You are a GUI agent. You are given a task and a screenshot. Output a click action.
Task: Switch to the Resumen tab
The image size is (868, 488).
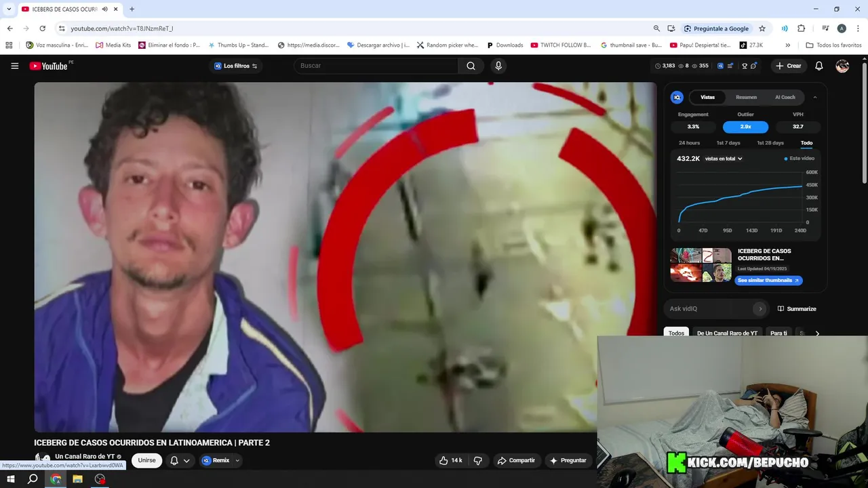(746, 97)
